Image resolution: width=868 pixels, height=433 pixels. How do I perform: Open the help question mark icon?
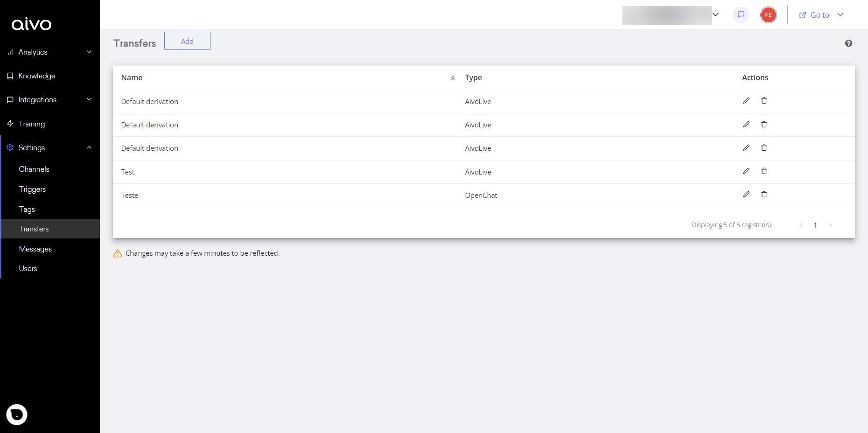(848, 43)
